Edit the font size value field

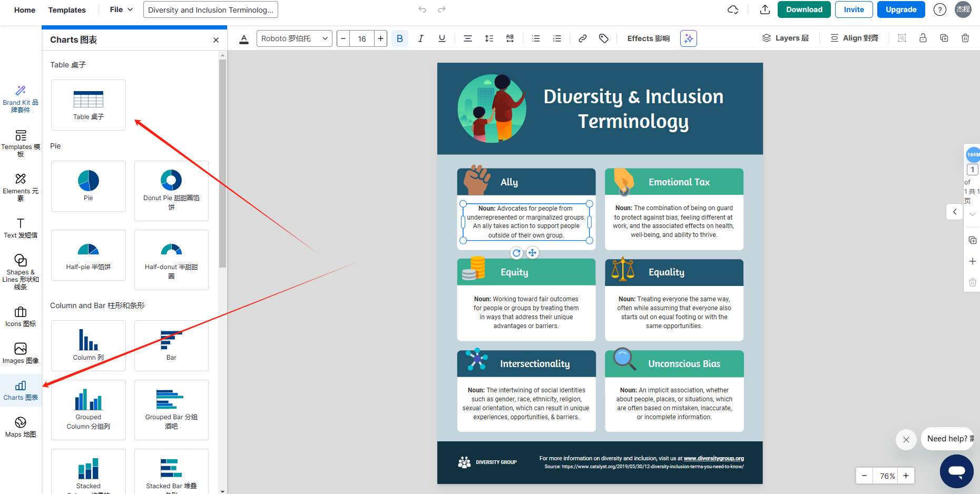pyautogui.click(x=362, y=38)
